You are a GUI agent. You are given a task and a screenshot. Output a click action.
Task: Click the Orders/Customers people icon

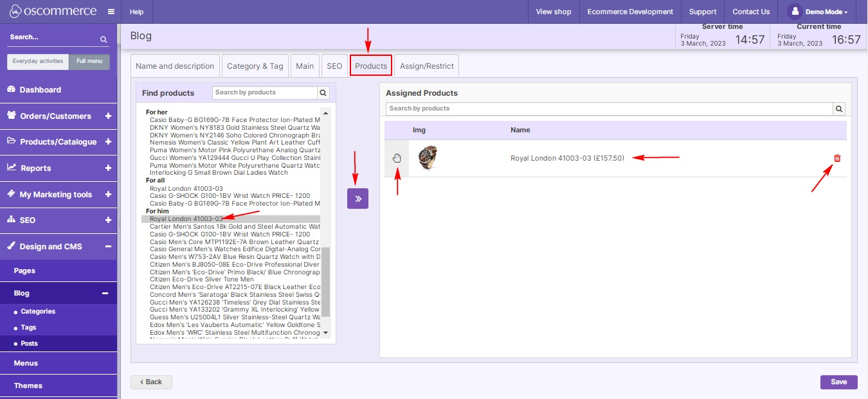pyautogui.click(x=12, y=116)
